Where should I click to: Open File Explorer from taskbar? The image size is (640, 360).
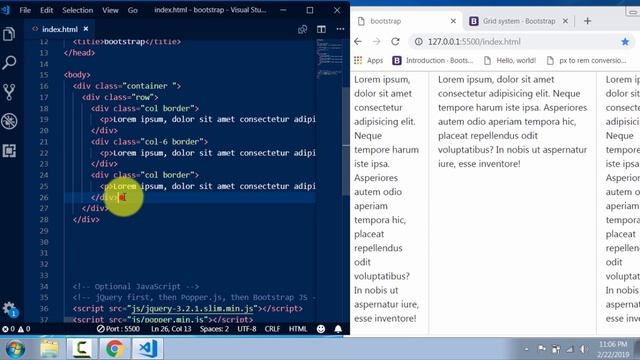(x=49, y=349)
